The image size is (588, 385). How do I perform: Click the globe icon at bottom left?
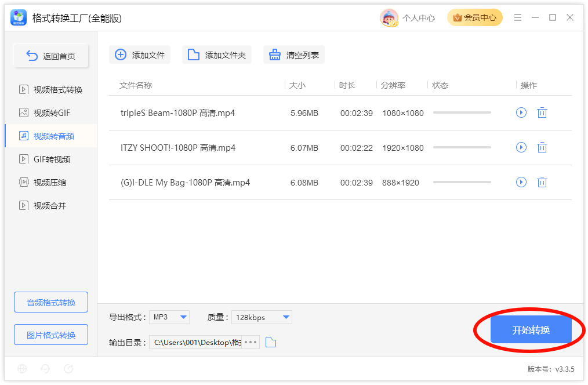click(22, 369)
